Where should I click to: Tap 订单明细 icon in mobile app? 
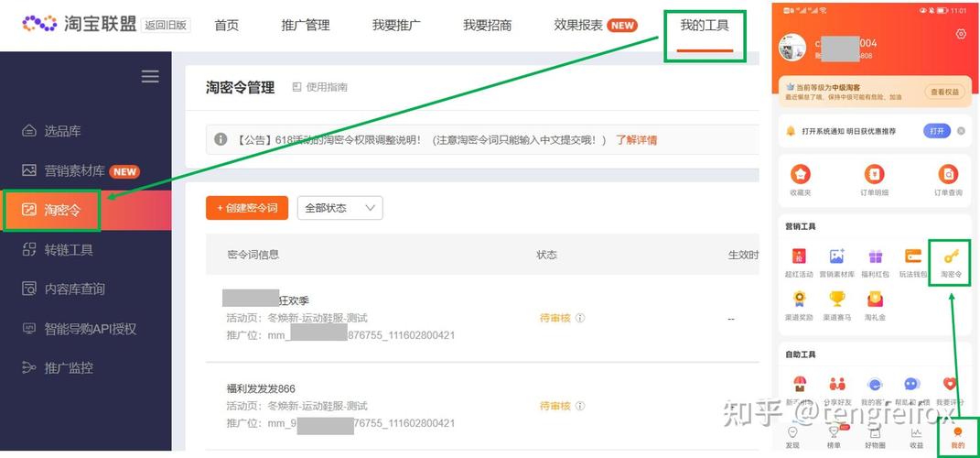(x=875, y=173)
